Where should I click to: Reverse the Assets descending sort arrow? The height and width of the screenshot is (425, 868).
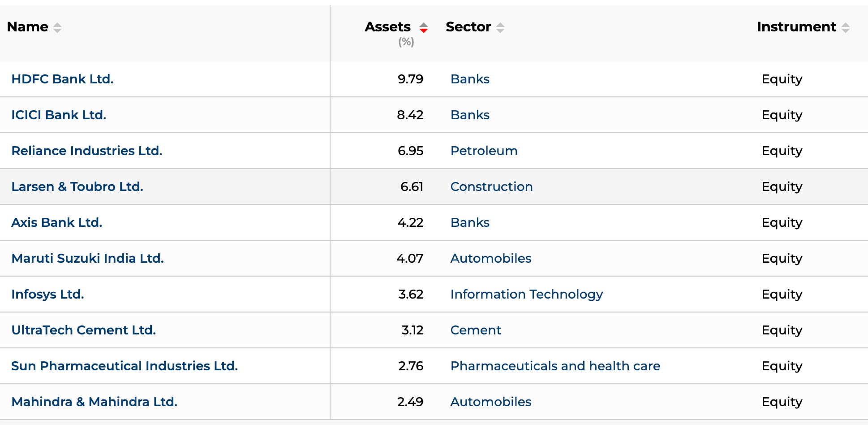[x=423, y=30]
